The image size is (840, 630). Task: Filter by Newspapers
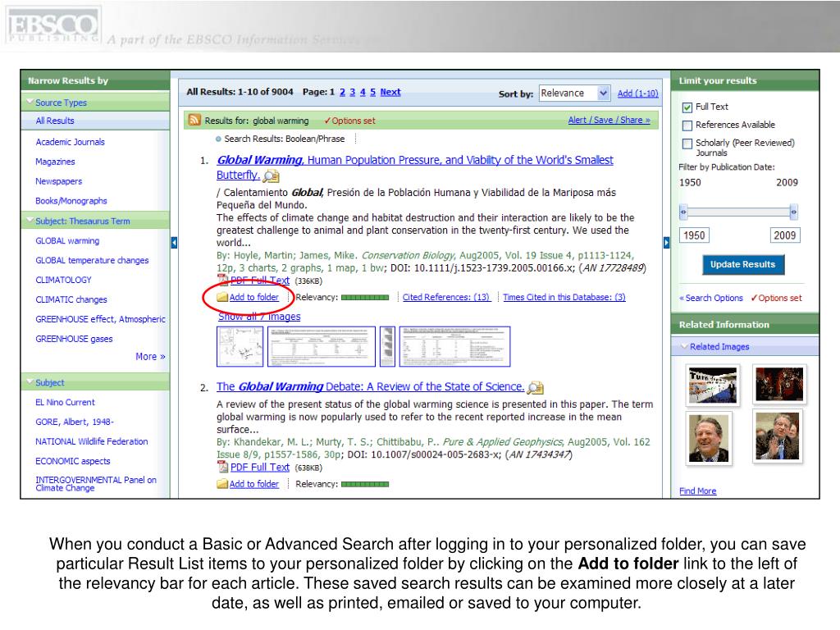coord(59,181)
